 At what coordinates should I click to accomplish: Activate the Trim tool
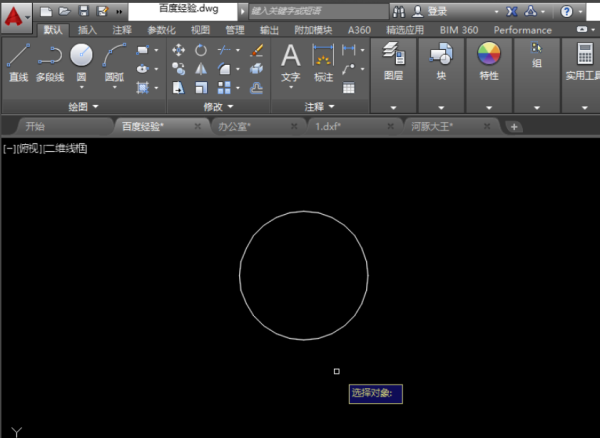coord(224,50)
